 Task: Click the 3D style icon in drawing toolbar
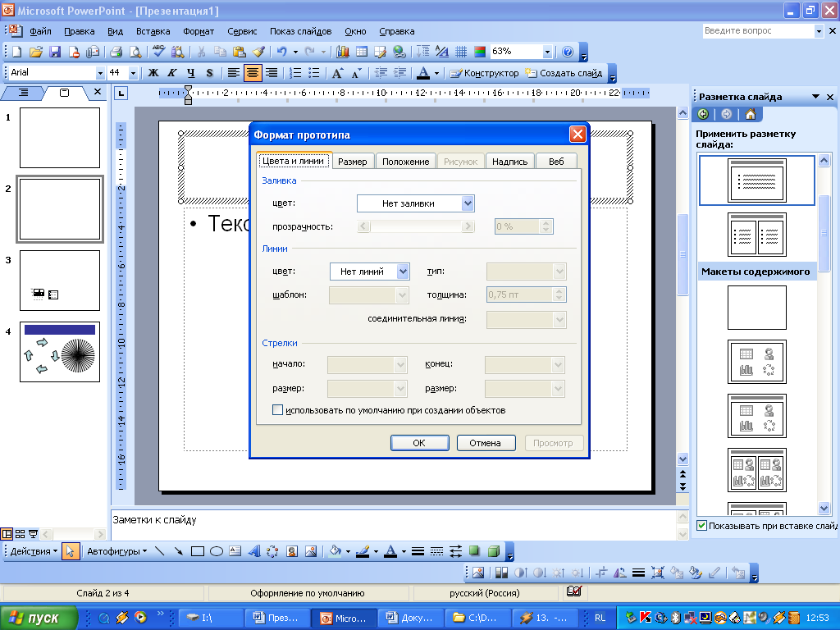493,550
